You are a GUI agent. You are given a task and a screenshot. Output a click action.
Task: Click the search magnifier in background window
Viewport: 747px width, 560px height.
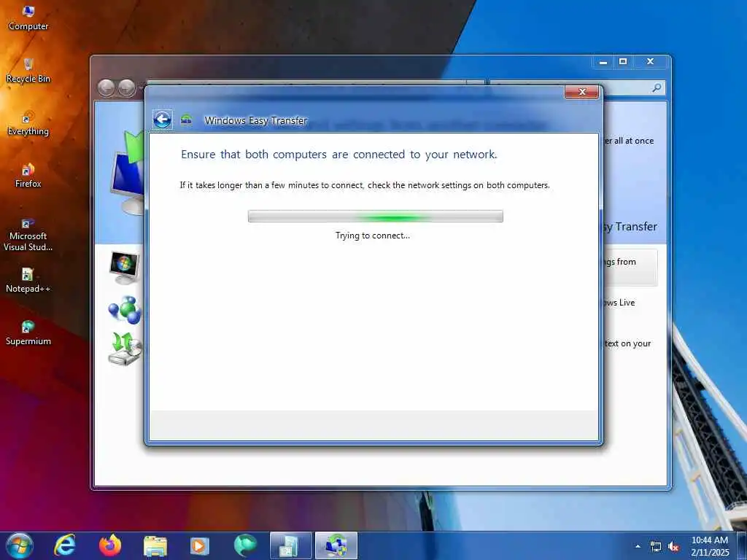[x=657, y=87]
